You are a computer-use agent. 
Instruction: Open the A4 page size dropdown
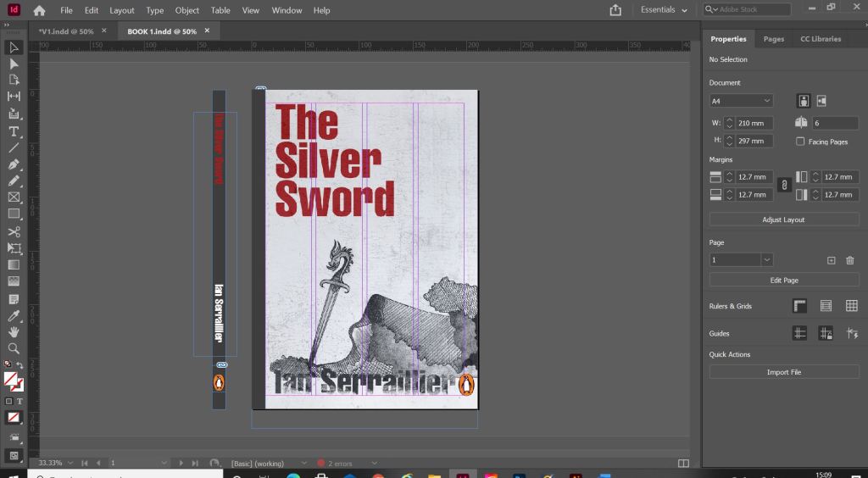(741, 101)
